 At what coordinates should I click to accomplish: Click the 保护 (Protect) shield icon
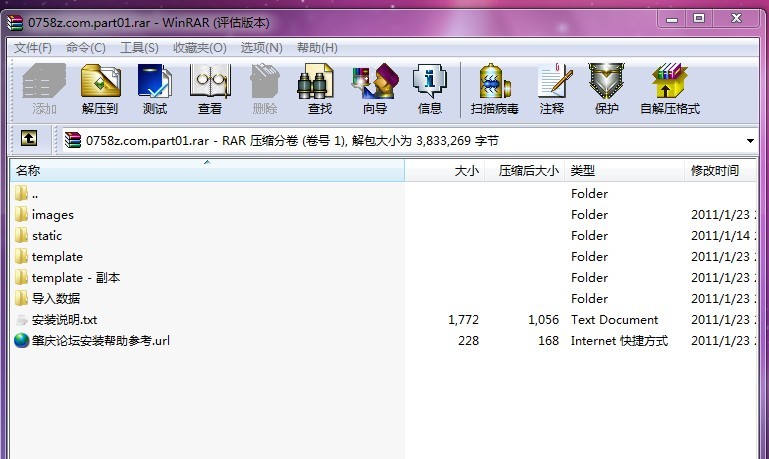tap(606, 89)
